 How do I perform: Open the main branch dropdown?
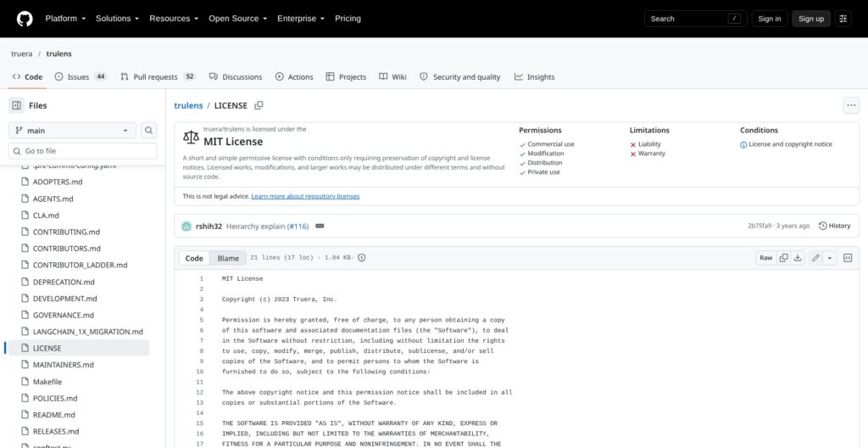[x=72, y=131]
